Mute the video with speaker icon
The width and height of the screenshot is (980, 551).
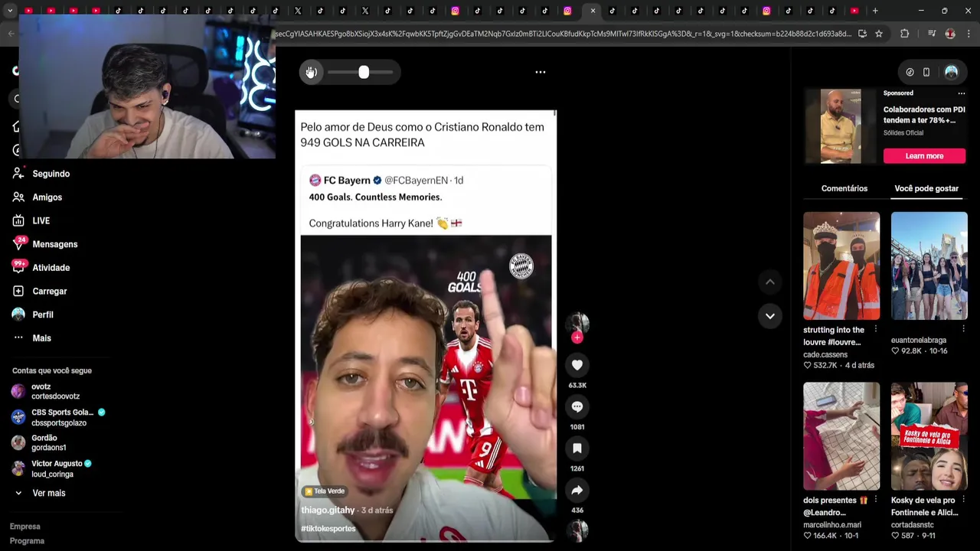tap(311, 72)
